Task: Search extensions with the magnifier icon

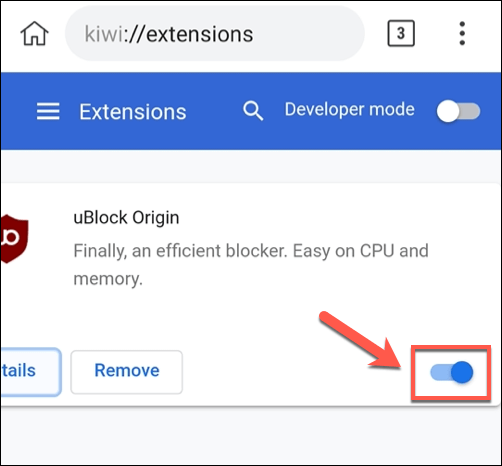Action: pyautogui.click(x=253, y=111)
